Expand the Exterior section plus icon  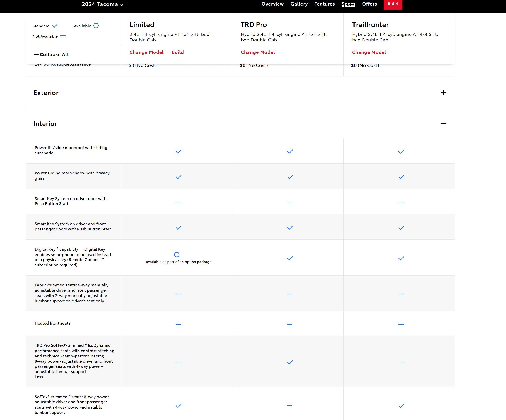pos(443,93)
